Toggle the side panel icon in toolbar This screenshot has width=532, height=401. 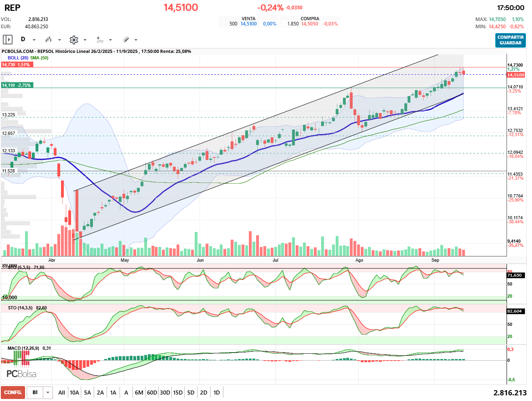point(8,40)
